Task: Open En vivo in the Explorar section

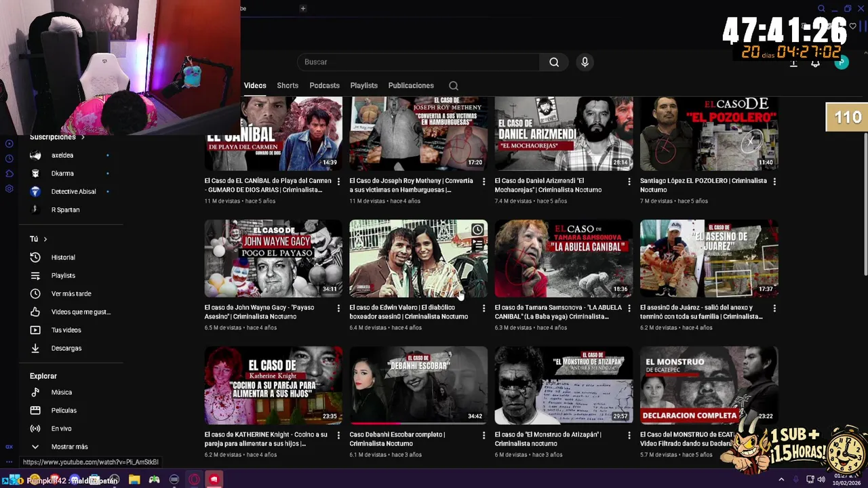Action: click(71, 428)
